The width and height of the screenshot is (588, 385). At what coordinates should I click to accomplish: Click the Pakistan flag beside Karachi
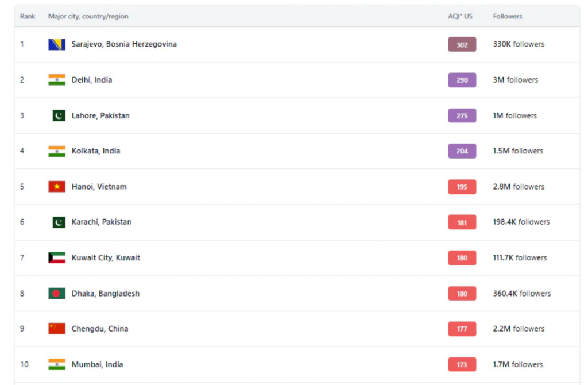(x=59, y=222)
